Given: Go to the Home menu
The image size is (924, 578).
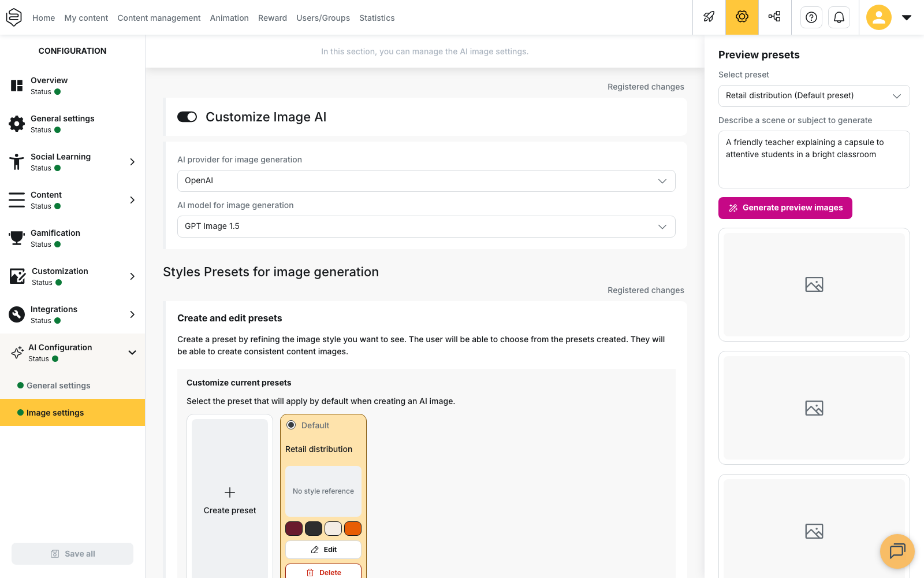Looking at the screenshot, I should (x=44, y=18).
